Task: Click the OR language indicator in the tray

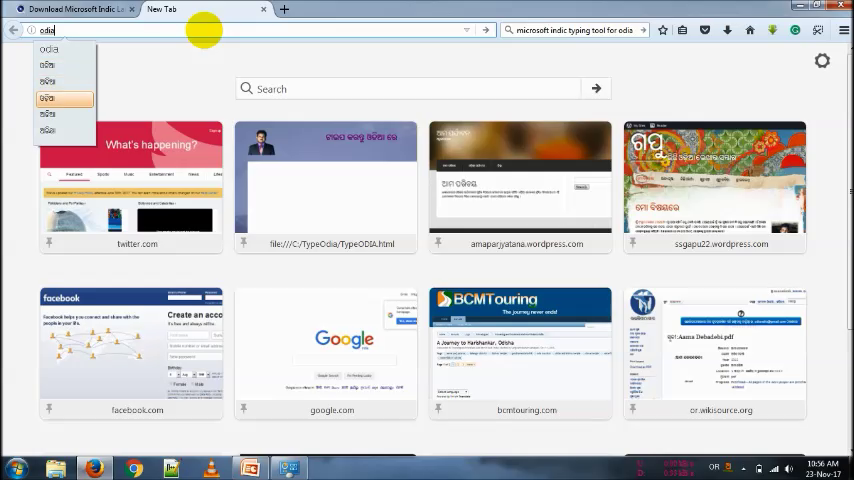Action: (714, 467)
